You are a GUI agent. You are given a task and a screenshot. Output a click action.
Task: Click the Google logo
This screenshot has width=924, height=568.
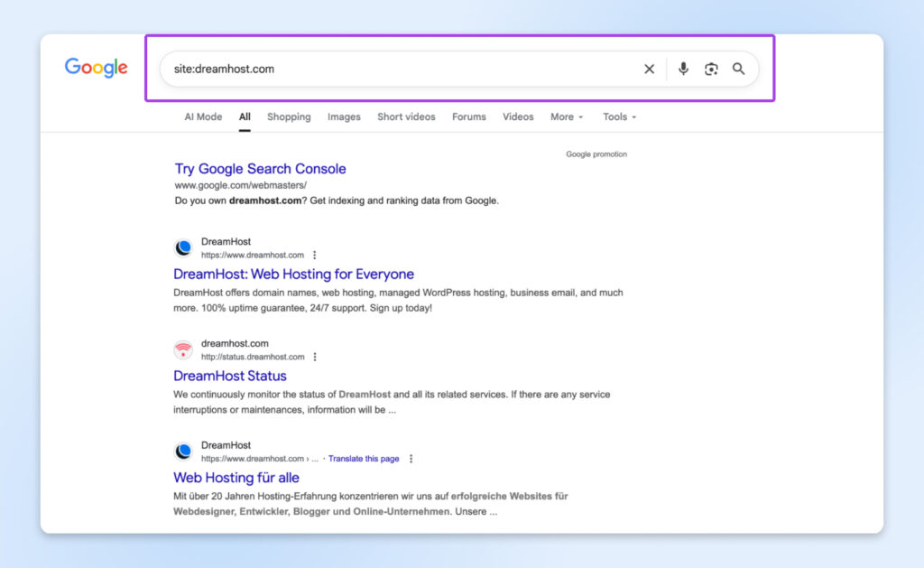point(96,68)
